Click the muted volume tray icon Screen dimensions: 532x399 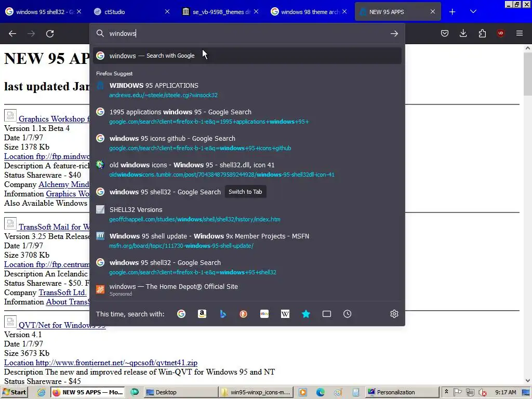(482, 393)
